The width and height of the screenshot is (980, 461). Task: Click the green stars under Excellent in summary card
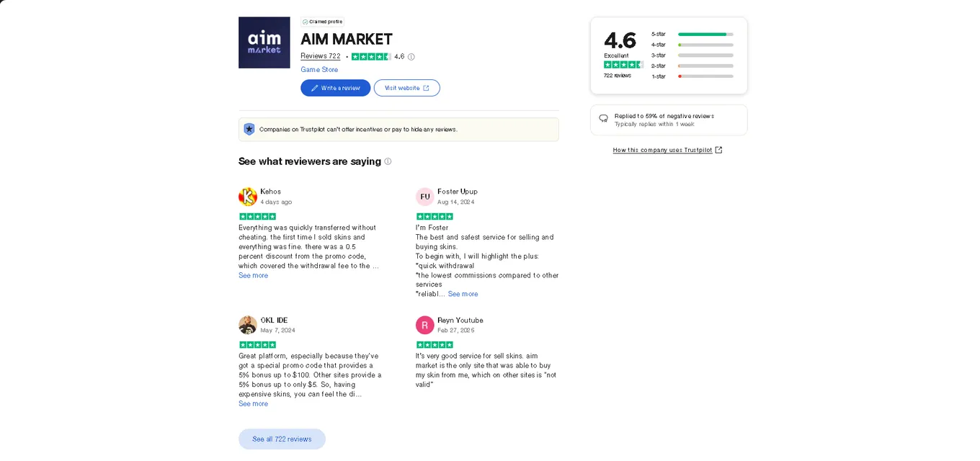point(623,65)
